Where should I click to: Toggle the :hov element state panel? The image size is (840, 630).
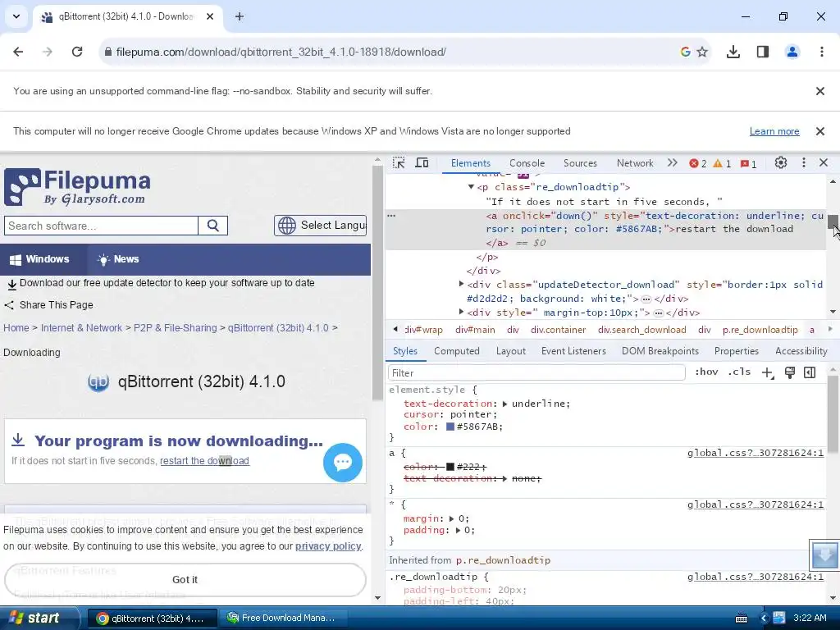coord(706,372)
